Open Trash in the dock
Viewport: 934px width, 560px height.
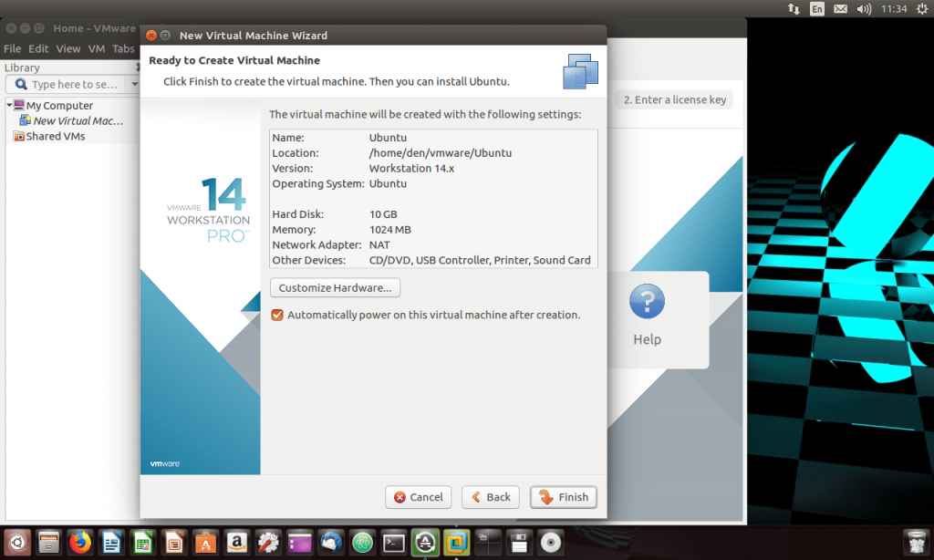(x=916, y=543)
